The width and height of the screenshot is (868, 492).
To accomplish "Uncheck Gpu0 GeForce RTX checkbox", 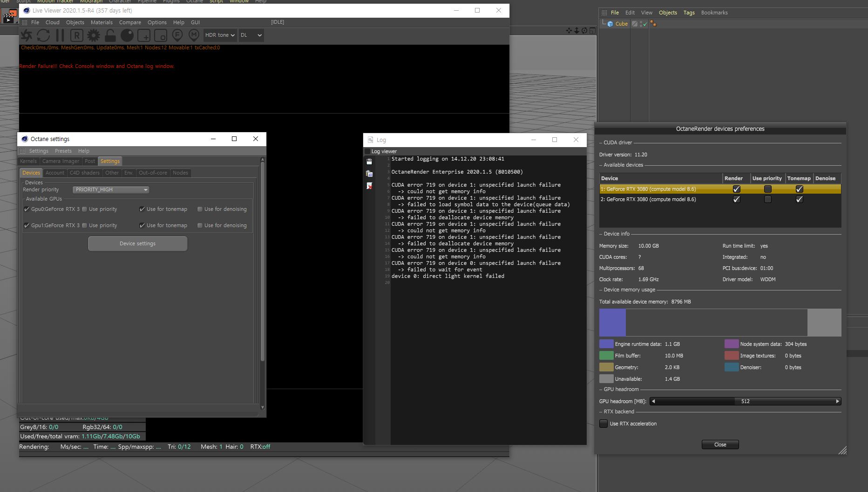I will click(27, 209).
